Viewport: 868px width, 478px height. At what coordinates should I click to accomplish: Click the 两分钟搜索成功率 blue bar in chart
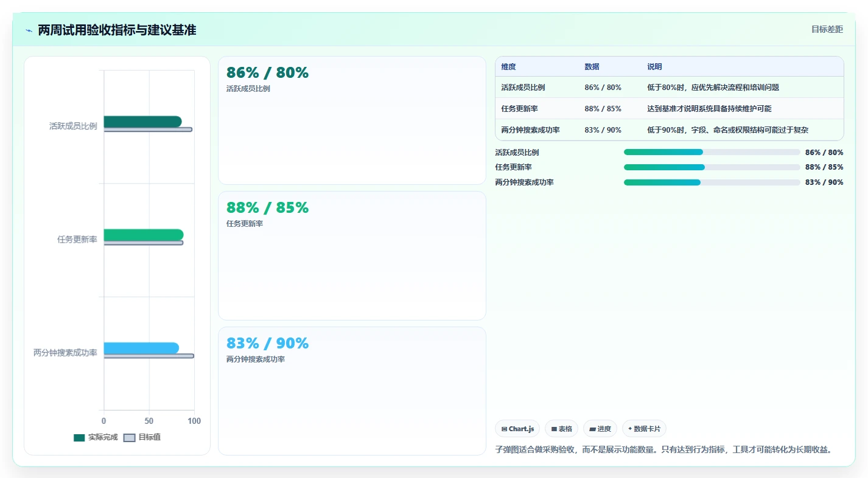coord(141,348)
